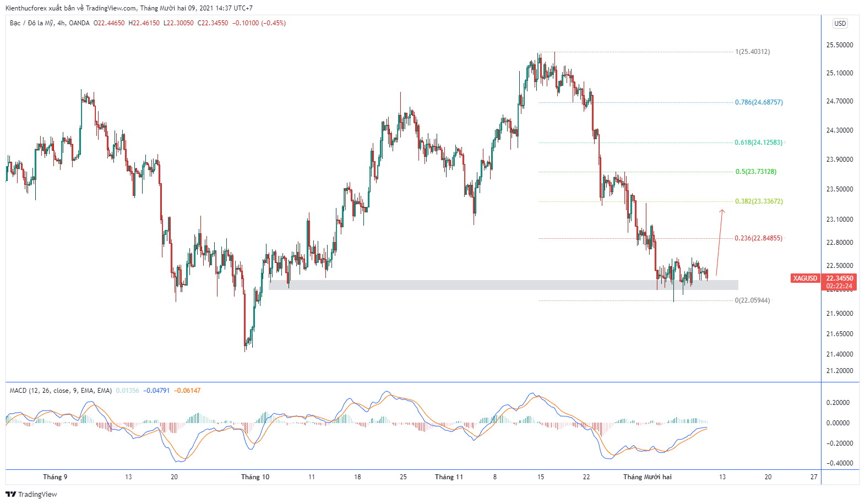Select the gray support zone rectangle

point(503,285)
